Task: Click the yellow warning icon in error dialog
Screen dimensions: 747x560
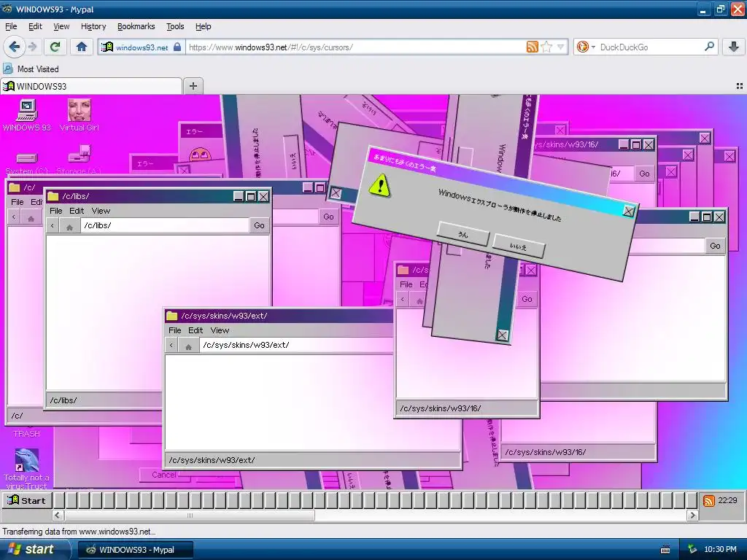Action: pyautogui.click(x=379, y=185)
